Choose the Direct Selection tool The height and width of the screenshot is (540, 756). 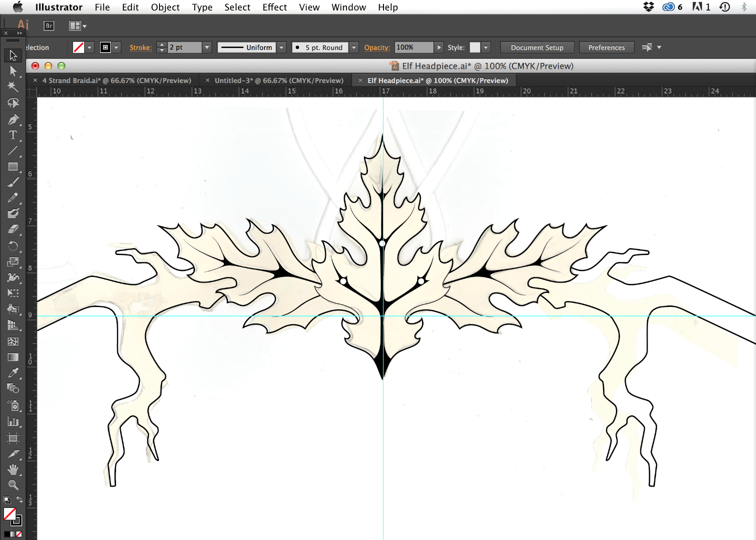[12, 71]
